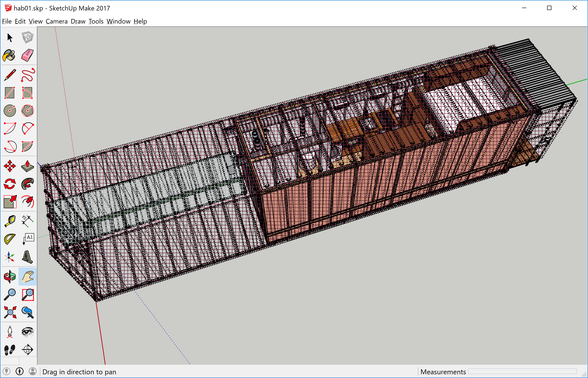Pick the Polygon tool

click(27, 111)
